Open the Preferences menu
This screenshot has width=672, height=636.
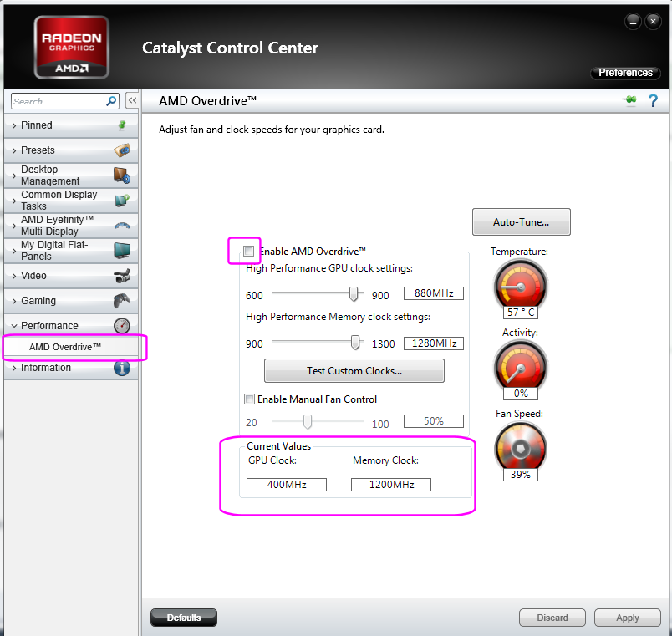click(625, 73)
